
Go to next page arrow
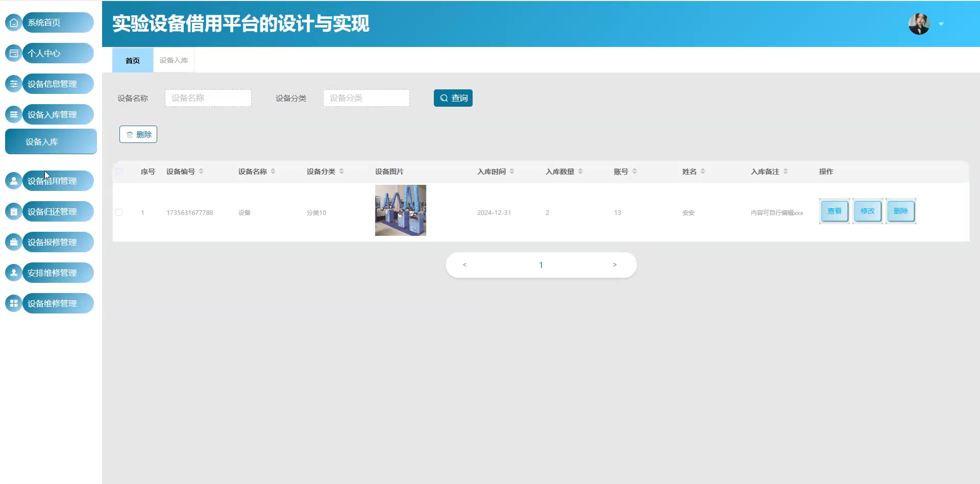(615, 264)
